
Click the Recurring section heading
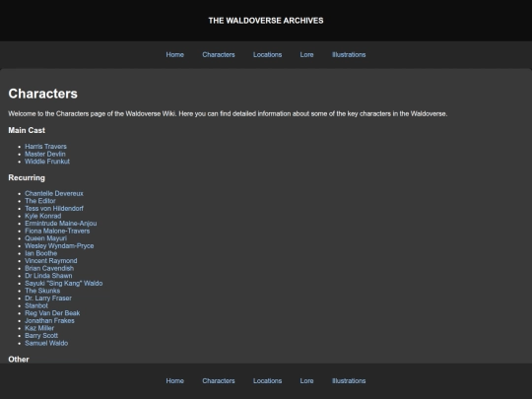coord(27,177)
